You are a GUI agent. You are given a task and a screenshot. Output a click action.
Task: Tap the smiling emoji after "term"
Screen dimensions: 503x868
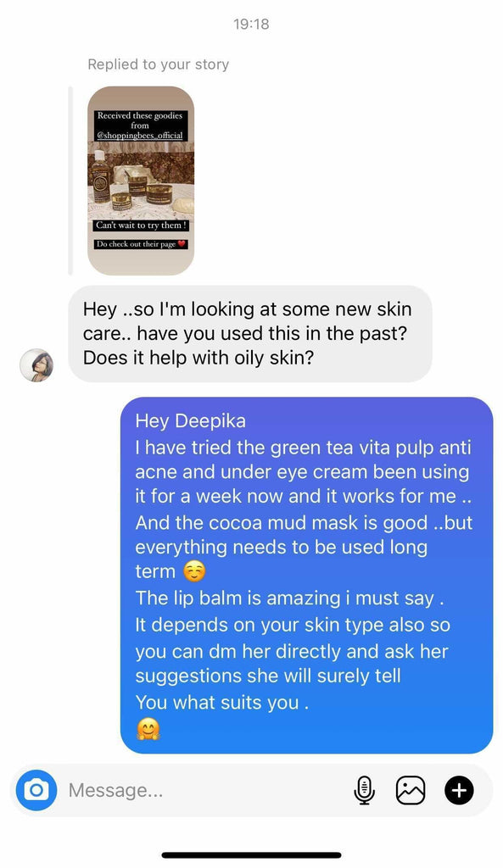[194, 571]
